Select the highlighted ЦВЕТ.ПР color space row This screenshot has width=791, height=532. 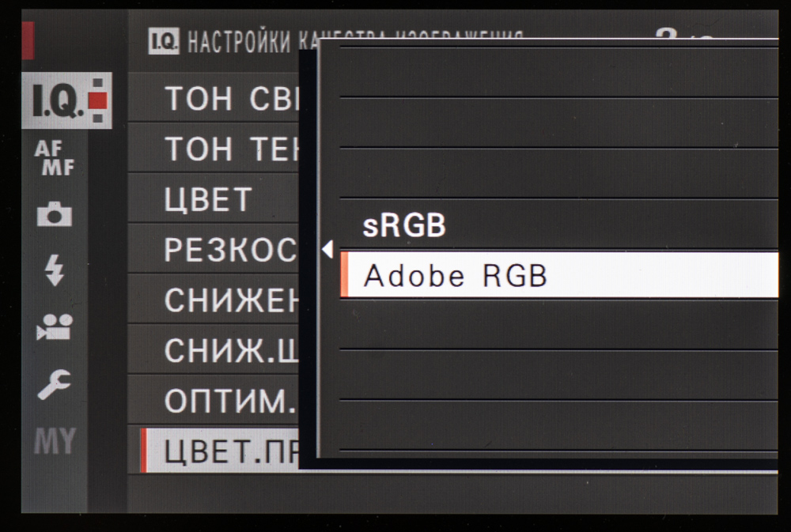coord(220,451)
